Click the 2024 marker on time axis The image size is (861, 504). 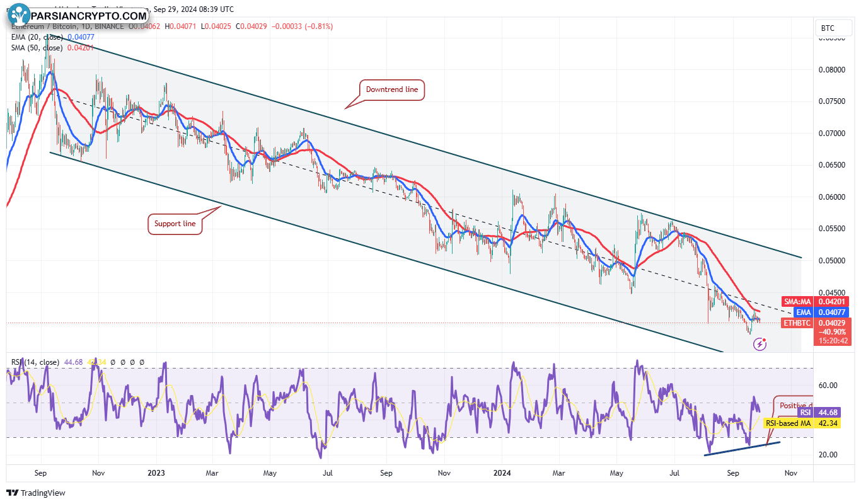click(x=502, y=472)
